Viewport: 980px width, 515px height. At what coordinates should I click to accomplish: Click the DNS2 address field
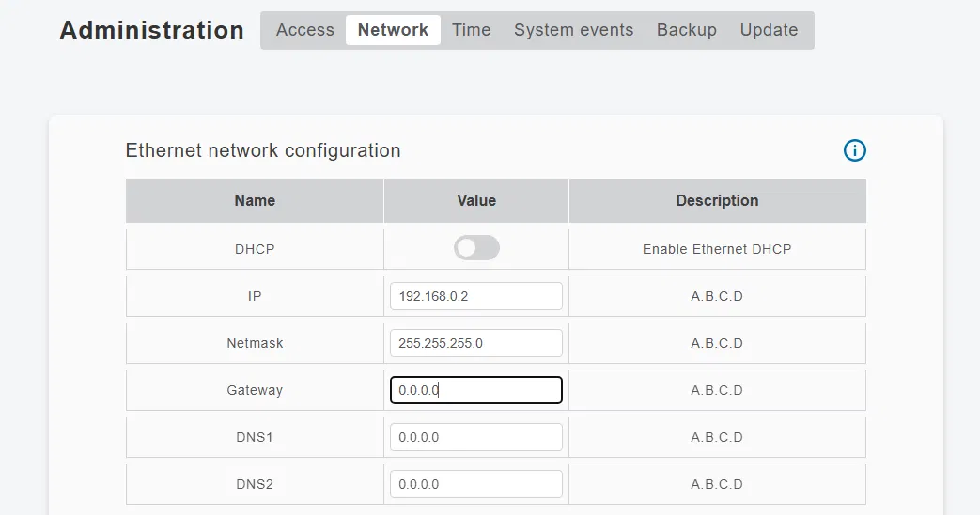click(476, 484)
